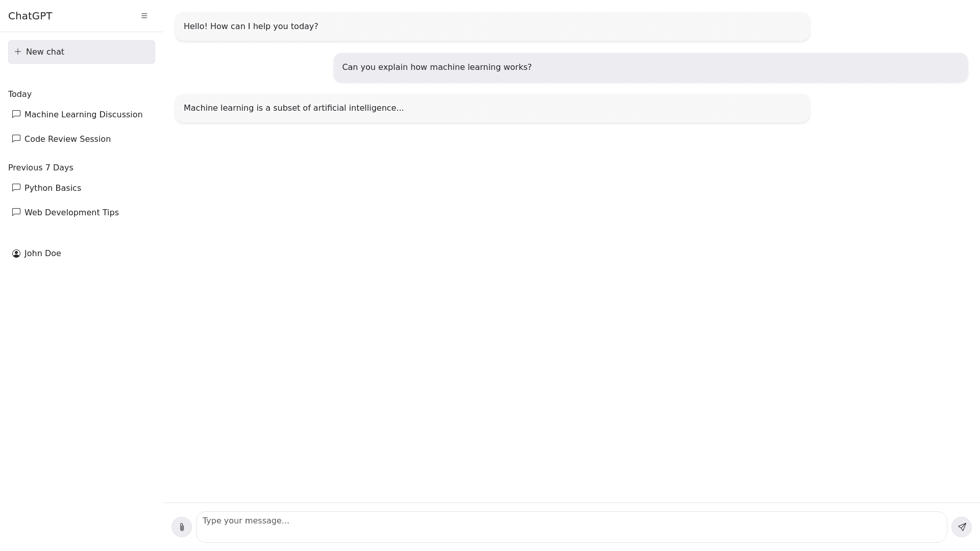
Task: Click chat bubble icon beside Python Basics
Action: 16,188
